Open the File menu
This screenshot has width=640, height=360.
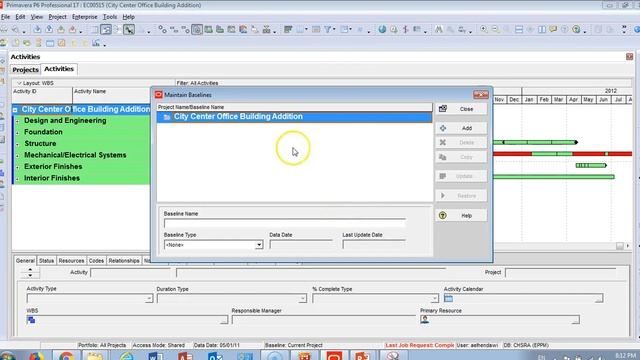(x=5, y=17)
